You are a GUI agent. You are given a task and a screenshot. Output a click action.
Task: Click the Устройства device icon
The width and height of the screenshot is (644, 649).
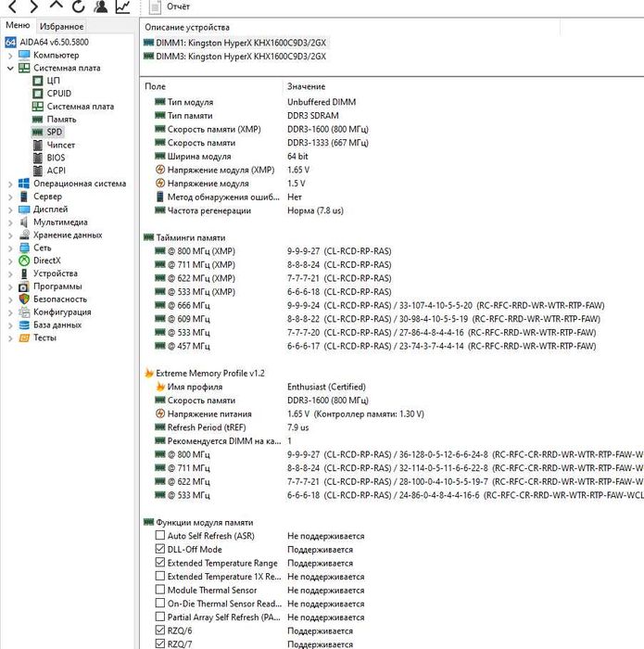[24, 274]
